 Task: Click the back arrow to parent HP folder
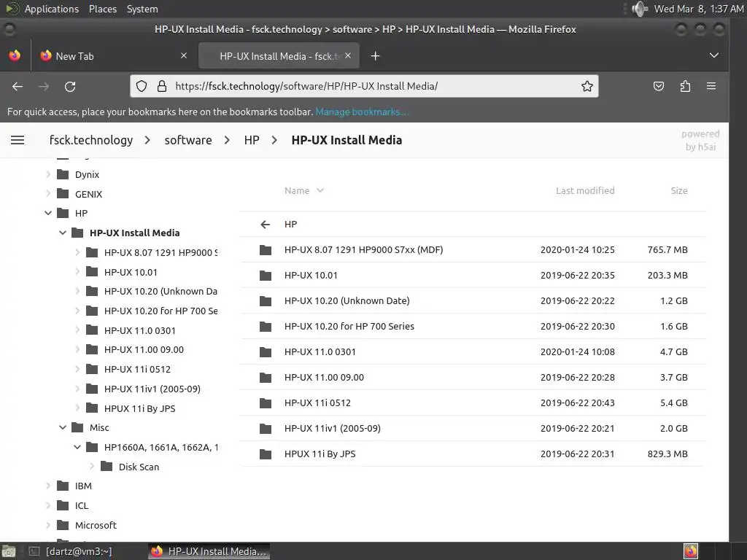[x=266, y=225]
